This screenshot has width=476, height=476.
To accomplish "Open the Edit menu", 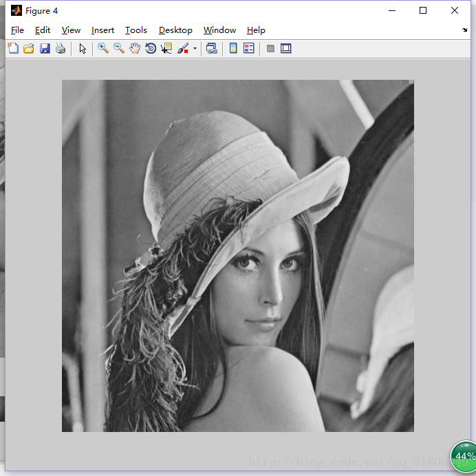I will click(x=43, y=30).
